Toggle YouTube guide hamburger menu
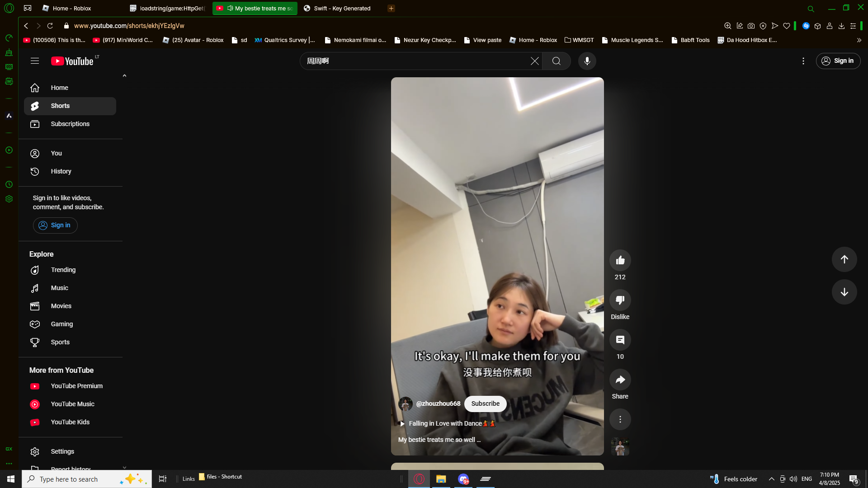 35,61
